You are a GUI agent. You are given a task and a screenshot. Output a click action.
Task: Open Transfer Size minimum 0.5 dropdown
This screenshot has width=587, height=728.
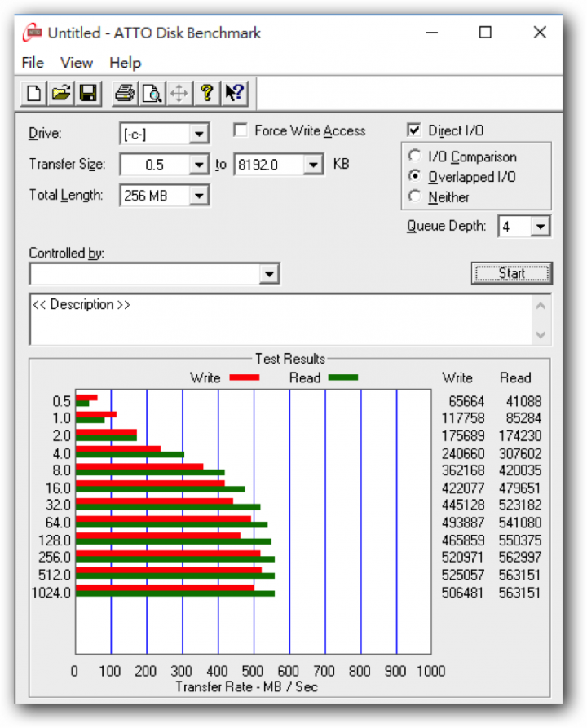pos(199,165)
